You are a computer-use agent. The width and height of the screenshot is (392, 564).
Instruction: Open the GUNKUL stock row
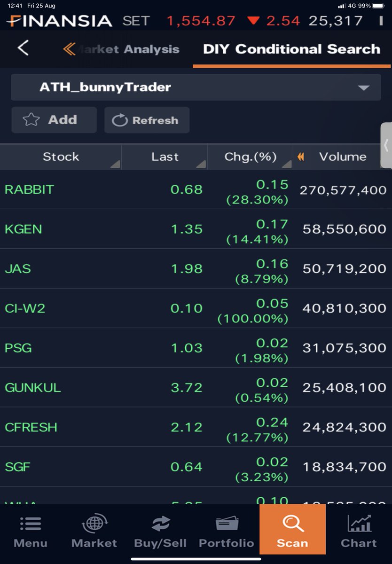tap(196, 387)
